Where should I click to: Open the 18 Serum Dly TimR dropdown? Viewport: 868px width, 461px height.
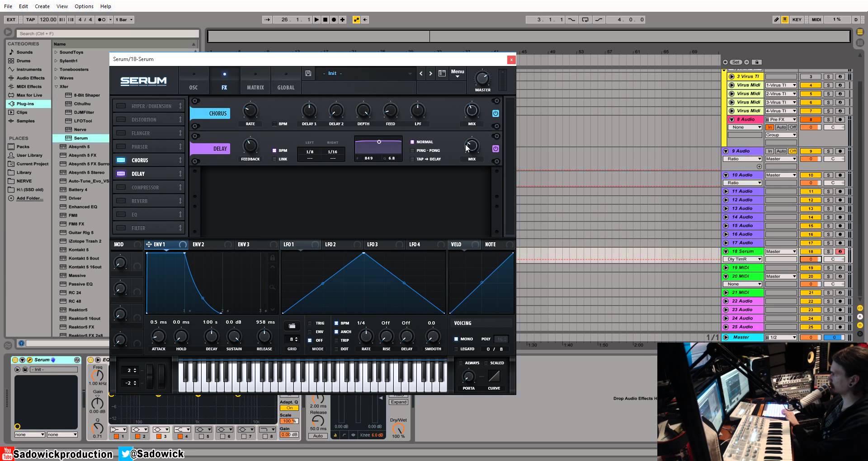click(742, 259)
